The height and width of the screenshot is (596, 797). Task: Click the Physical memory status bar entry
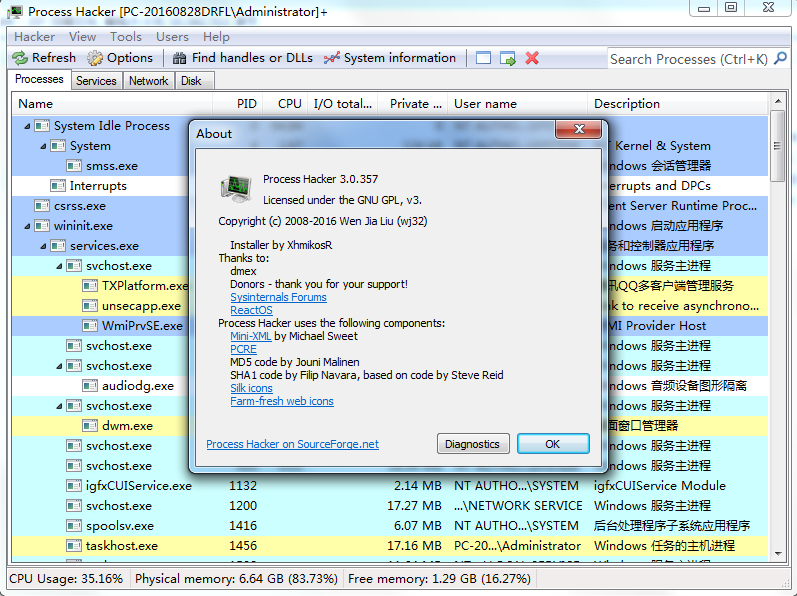tap(236, 579)
